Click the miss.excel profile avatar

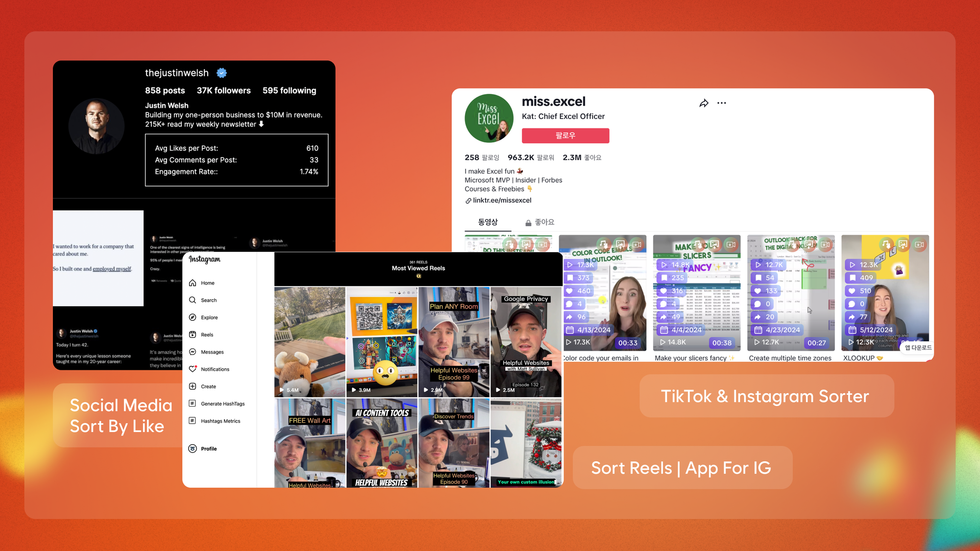[x=489, y=118]
